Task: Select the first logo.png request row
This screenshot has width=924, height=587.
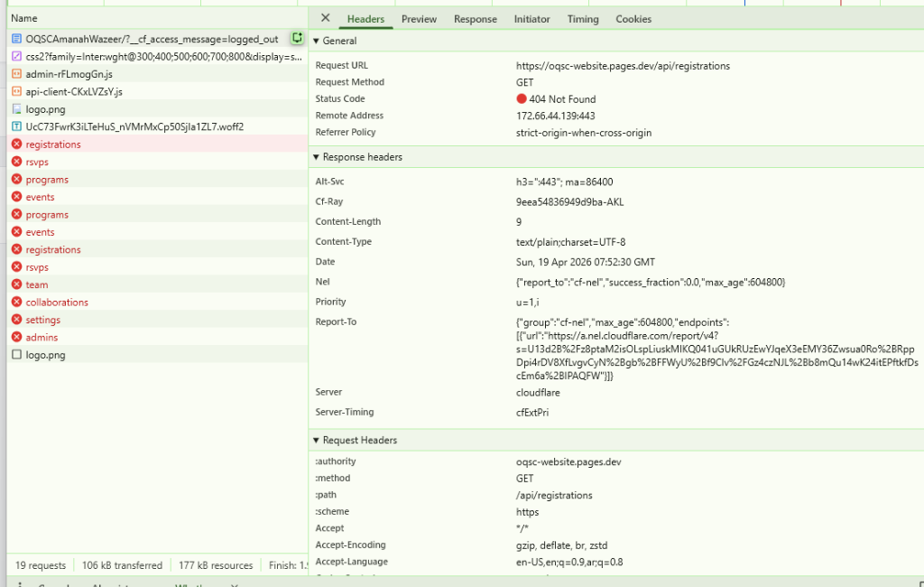Action: pyautogui.click(x=44, y=109)
